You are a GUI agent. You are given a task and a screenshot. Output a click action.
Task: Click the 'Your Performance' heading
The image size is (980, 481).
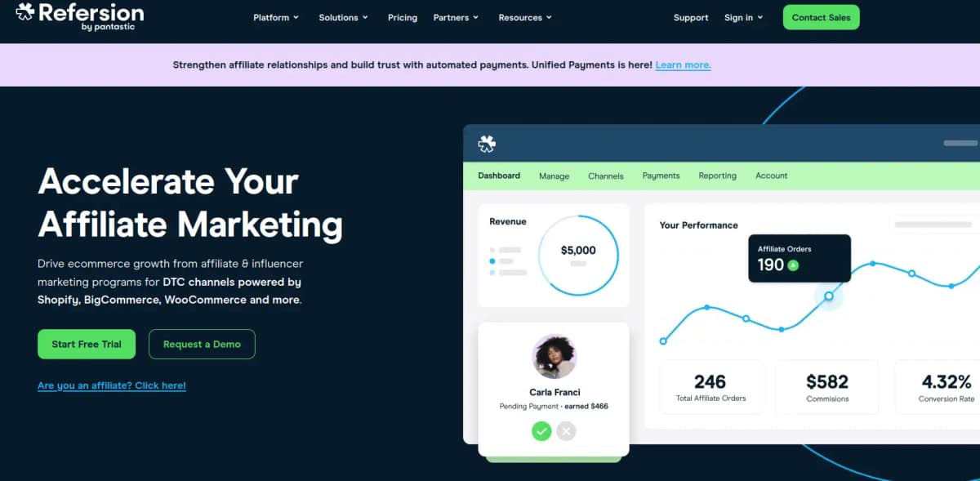click(698, 225)
